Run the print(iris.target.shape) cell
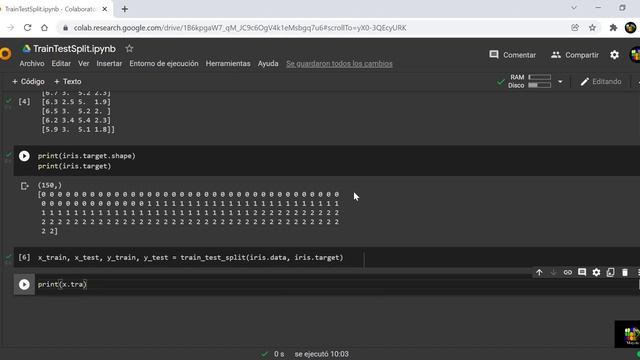Image resolution: width=640 pixels, height=360 pixels. 24,156
